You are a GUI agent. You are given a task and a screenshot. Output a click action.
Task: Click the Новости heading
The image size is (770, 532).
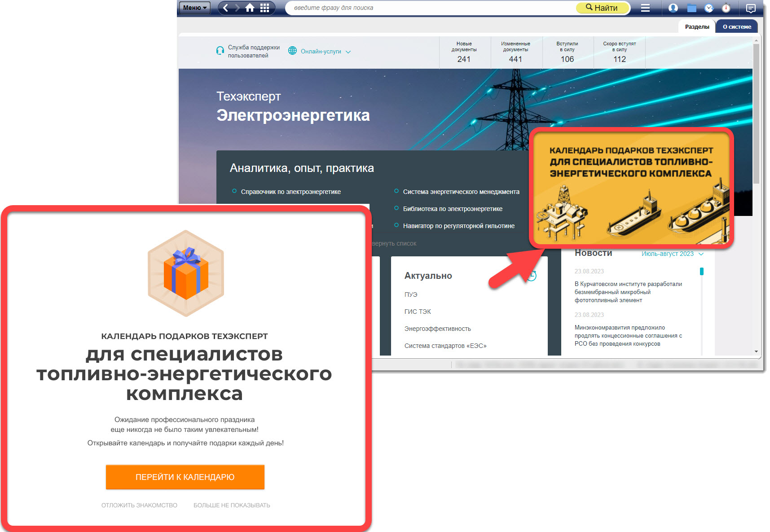point(593,253)
